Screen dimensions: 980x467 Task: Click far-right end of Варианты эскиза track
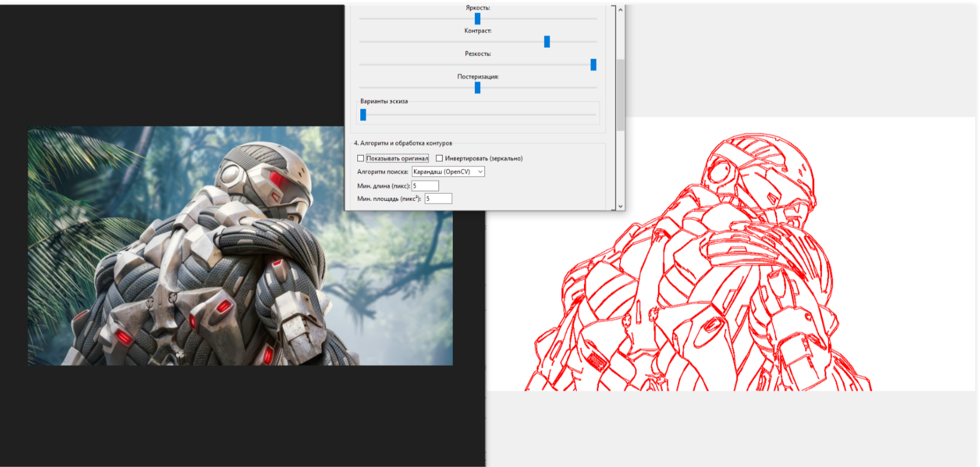click(593, 115)
